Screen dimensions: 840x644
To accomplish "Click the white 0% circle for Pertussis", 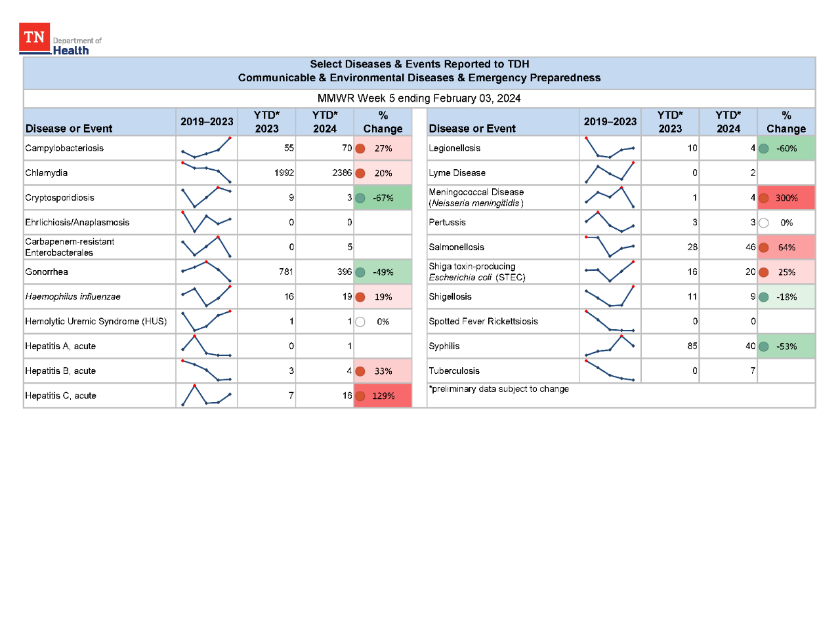I will click(x=763, y=222).
